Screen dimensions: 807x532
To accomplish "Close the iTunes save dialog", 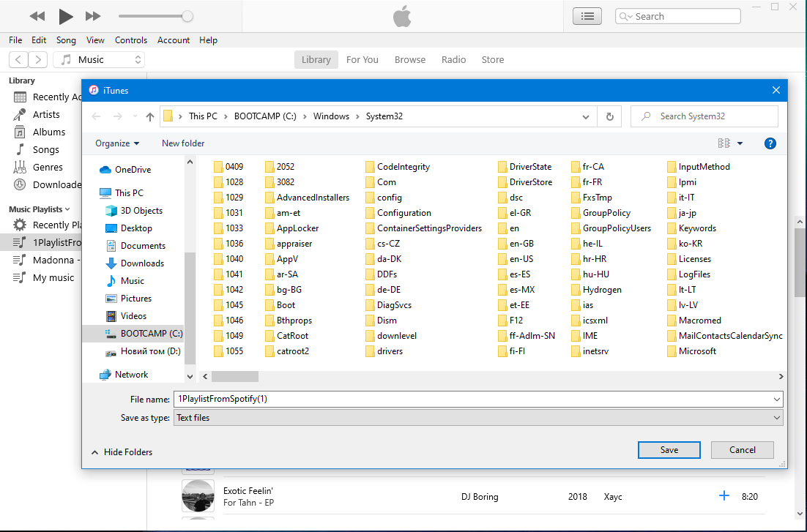I will coord(776,91).
